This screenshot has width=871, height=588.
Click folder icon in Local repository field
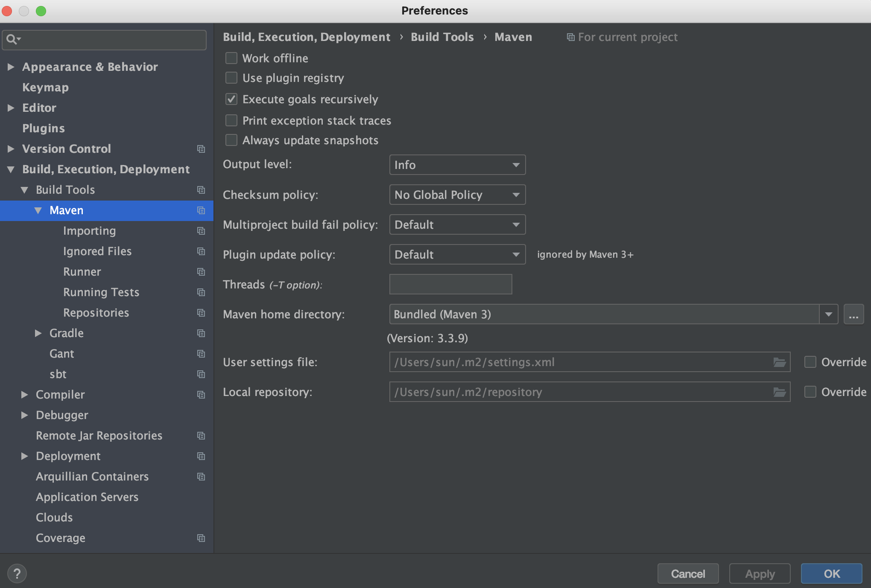779,392
